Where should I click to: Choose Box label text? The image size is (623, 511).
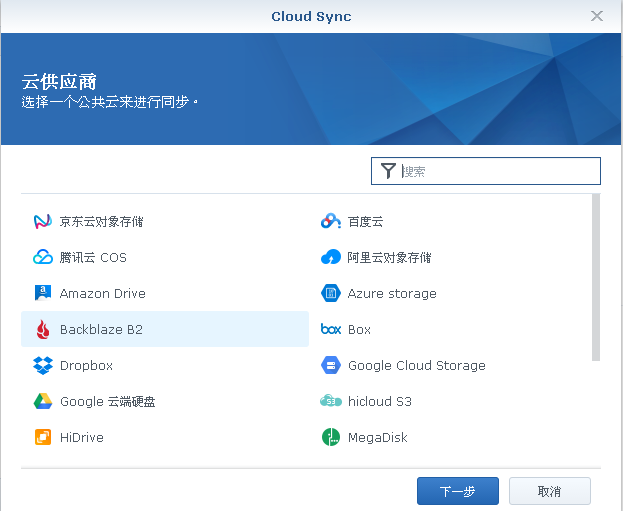tap(359, 329)
